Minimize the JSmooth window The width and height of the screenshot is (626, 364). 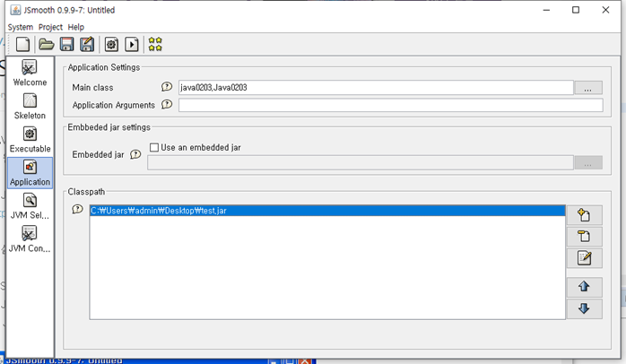click(x=546, y=10)
